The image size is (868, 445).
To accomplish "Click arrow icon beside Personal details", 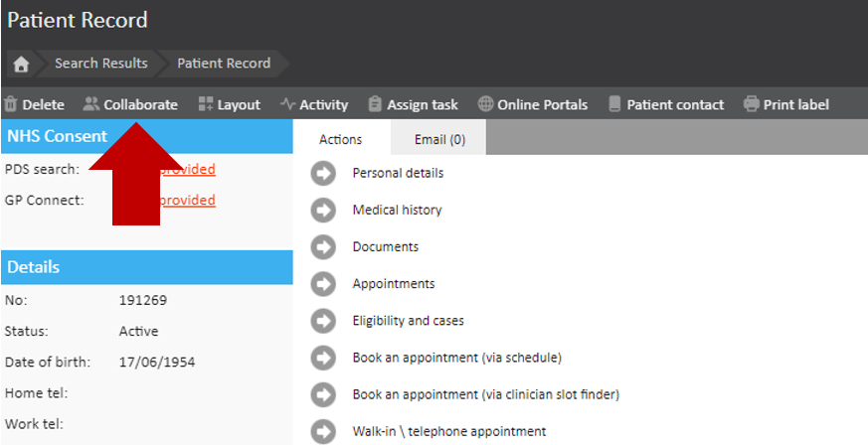I will [x=323, y=173].
